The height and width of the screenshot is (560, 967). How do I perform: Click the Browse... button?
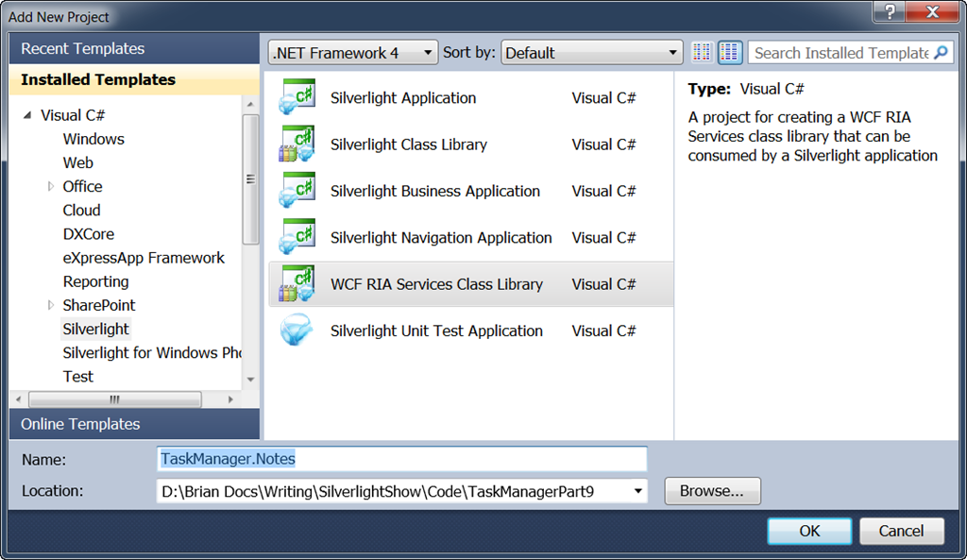[x=712, y=491]
